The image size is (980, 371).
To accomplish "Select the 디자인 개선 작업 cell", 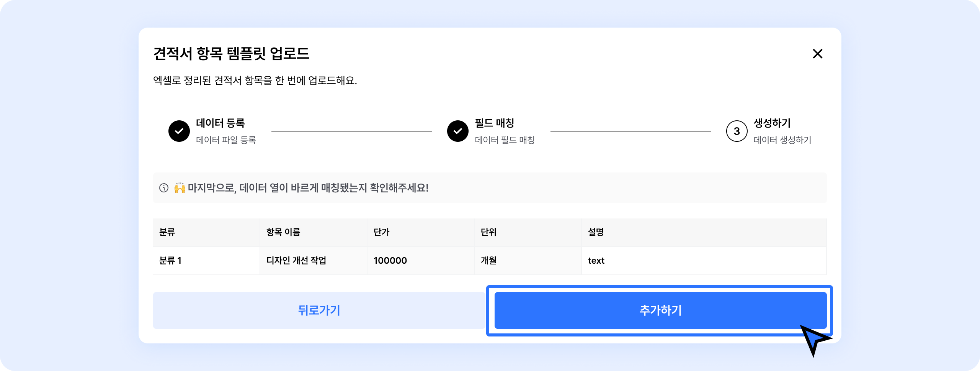I will (296, 261).
